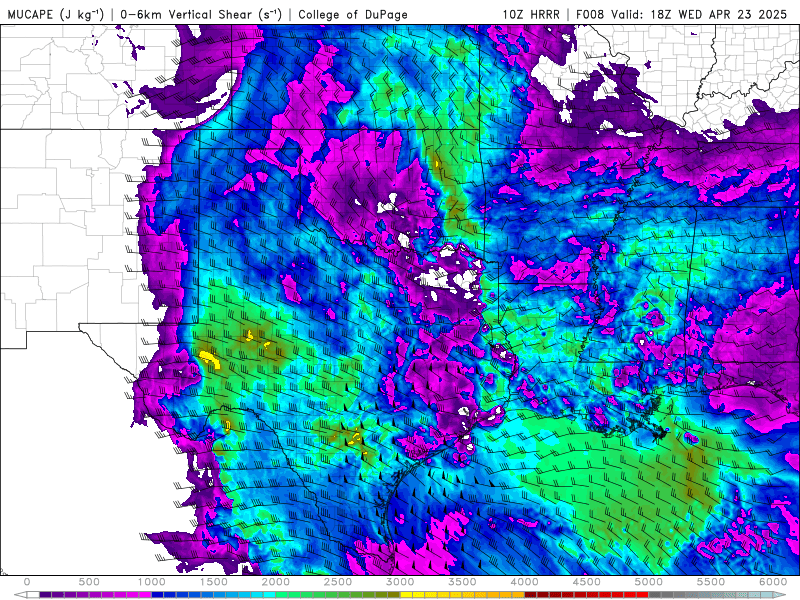Click the 500 value on the color scale
Viewport: 800px width, 600px height.
click(x=89, y=582)
